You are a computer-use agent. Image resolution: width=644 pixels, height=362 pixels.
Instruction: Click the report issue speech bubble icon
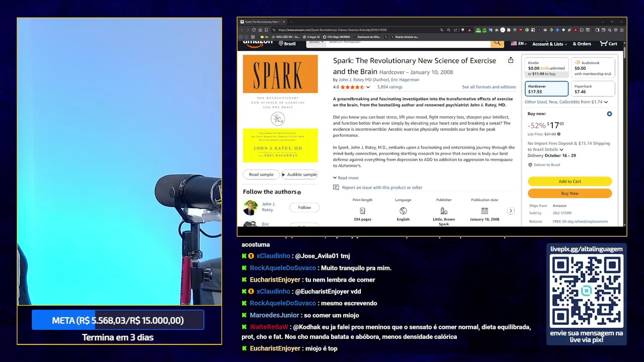(336, 188)
